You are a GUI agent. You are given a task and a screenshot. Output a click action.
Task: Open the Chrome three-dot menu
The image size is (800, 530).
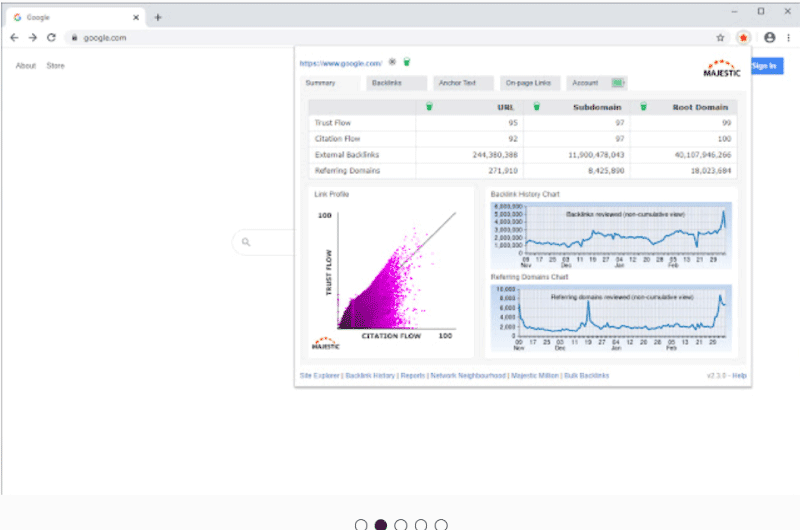pos(788,38)
